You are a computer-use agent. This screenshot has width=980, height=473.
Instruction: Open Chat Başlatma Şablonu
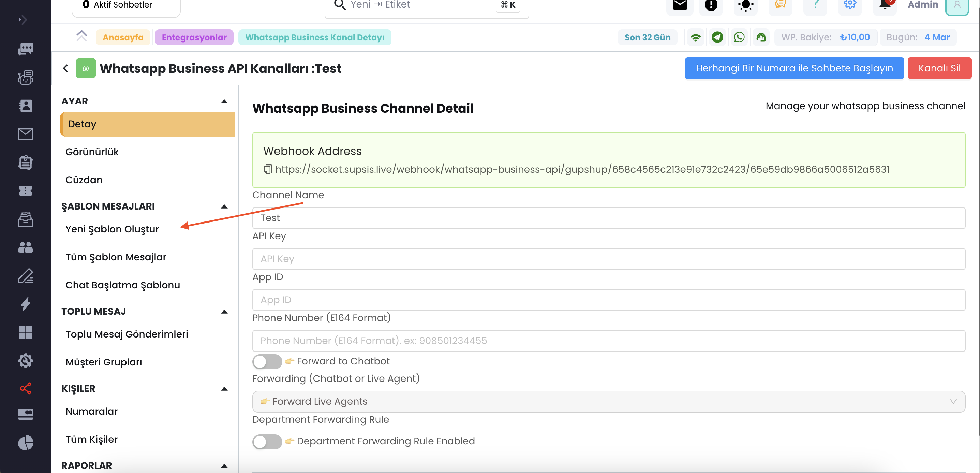tap(122, 285)
